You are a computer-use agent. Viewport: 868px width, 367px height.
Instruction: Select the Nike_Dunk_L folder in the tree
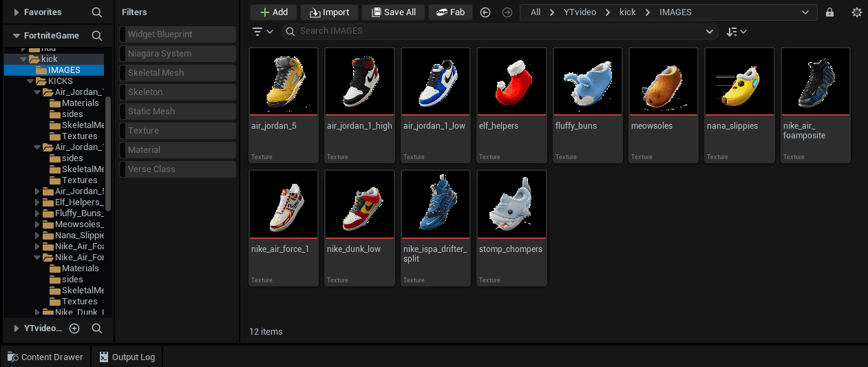coord(73,312)
